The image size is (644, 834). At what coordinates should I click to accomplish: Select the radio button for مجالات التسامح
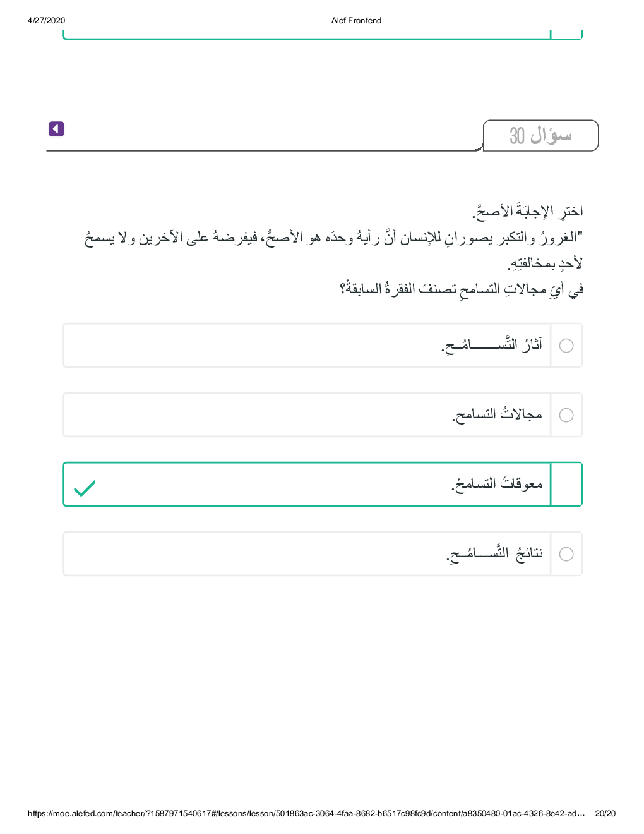[566, 415]
